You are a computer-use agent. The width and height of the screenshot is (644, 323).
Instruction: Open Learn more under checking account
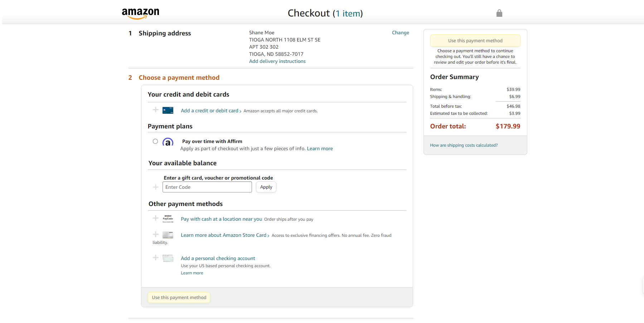(192, 273)
